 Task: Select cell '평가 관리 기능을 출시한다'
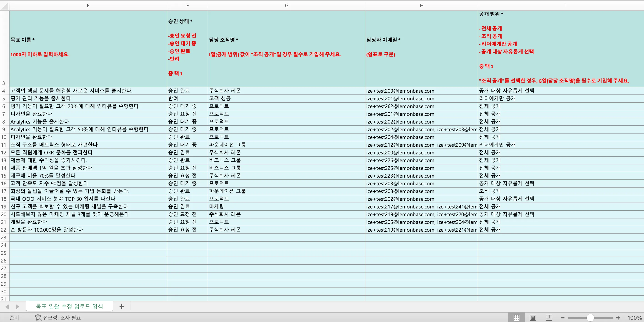(x=88, y=99)
